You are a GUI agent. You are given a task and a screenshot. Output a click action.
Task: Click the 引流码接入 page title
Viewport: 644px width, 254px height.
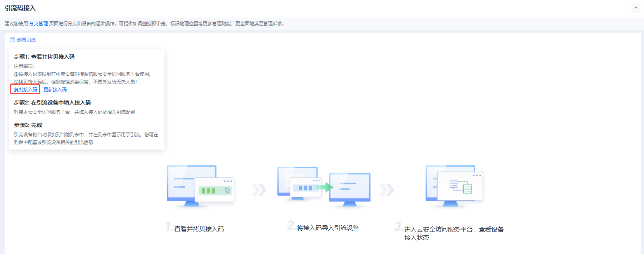click(x=20, y=8)
